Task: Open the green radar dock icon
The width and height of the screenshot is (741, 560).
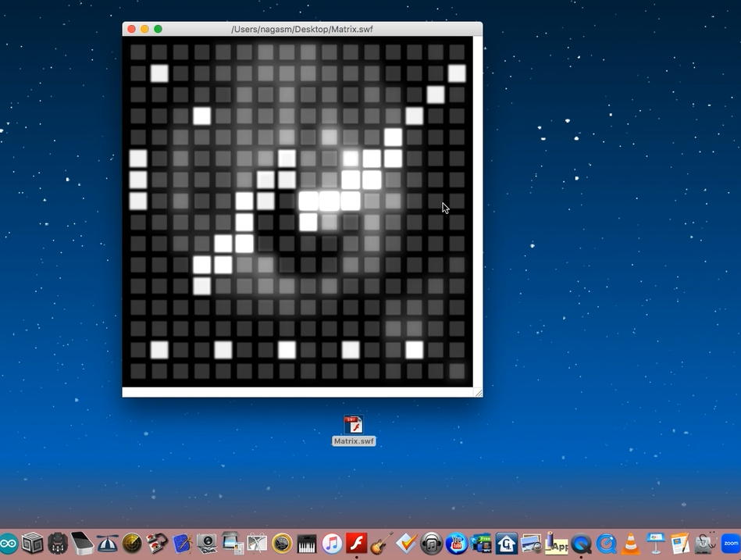Action: pos(132,544)
